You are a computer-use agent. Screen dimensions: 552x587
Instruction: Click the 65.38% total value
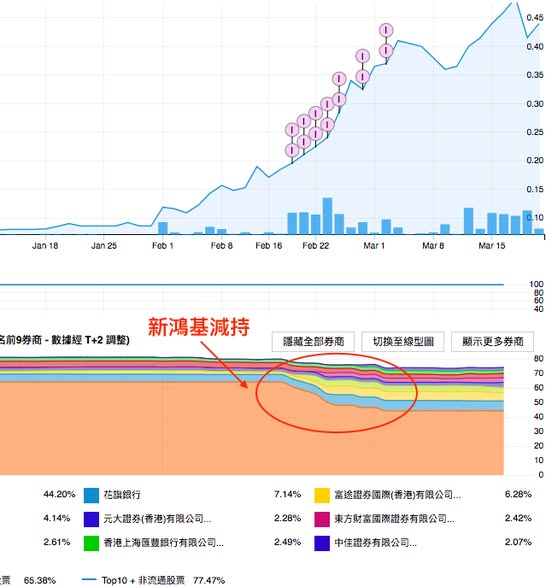point(40,581)
